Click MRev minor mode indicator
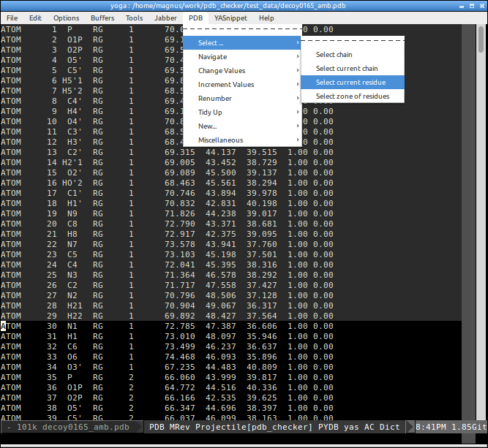The height and width of the screenshot is (448, 488). tap(179, 427)
